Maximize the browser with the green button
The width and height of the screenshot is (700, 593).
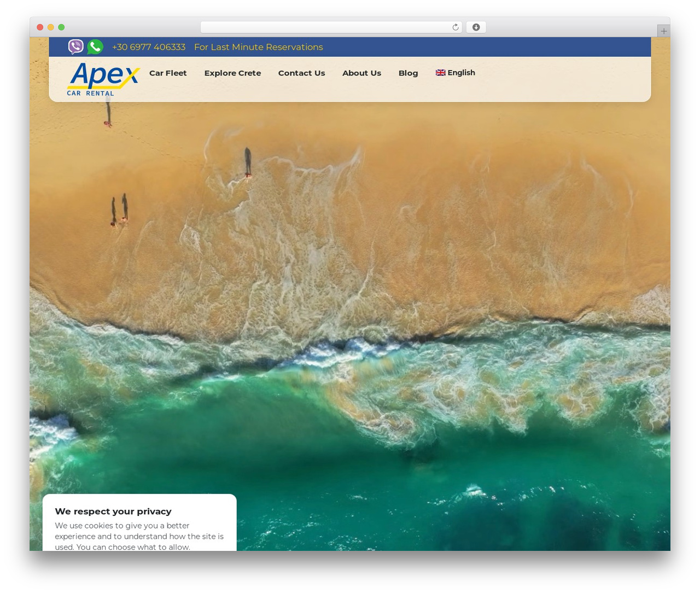point(61,27)
